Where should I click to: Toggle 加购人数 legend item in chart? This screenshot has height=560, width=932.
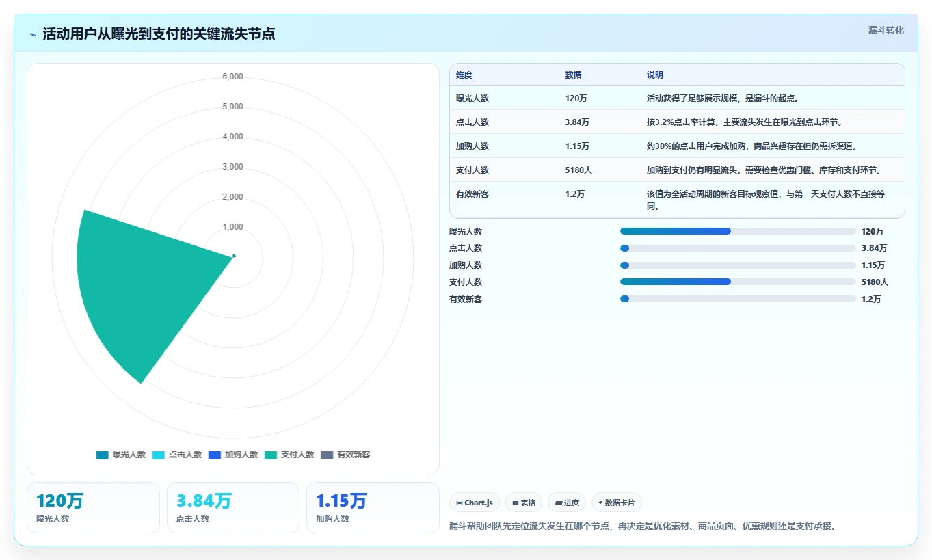point(233,455)
